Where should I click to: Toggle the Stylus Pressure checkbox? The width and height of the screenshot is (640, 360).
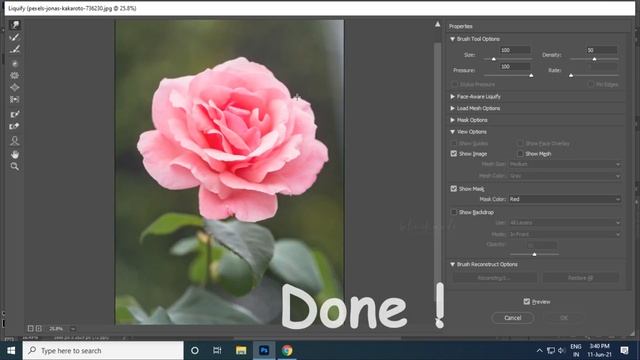(x=454, y=84)
